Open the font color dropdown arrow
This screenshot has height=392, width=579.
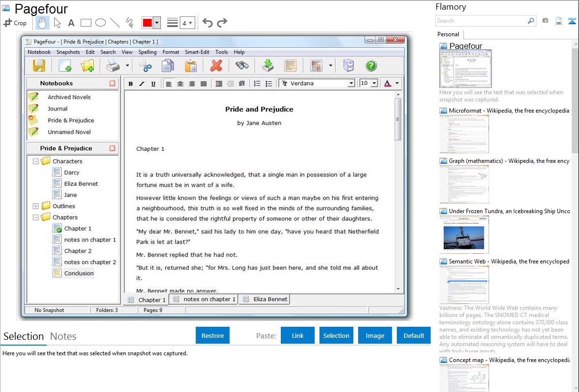397,83
